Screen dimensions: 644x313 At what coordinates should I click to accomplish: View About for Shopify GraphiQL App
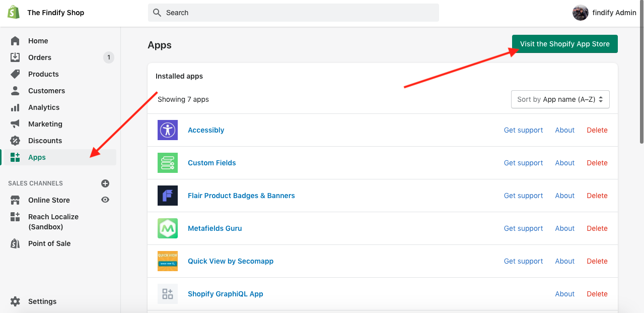[565, 294]
